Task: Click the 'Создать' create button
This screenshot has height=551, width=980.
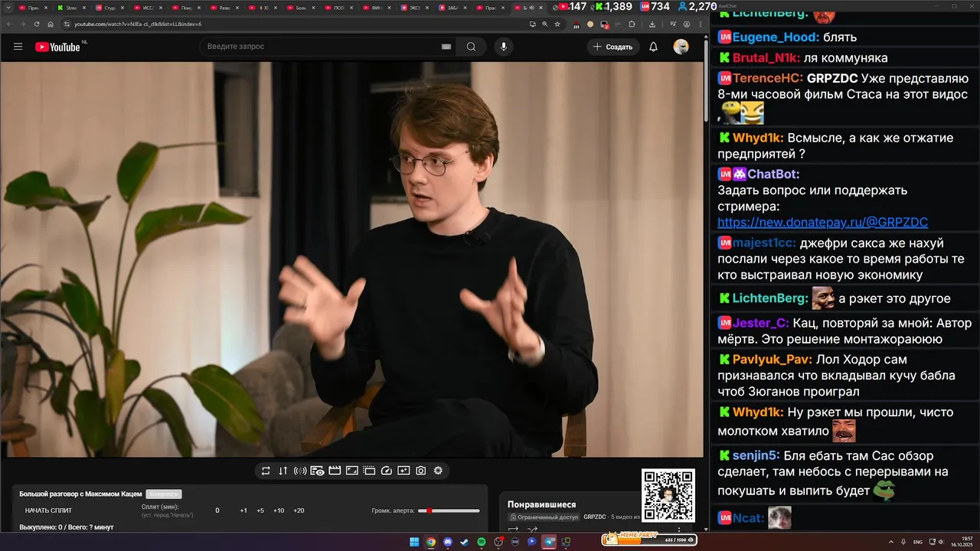Action: point(613,47)
